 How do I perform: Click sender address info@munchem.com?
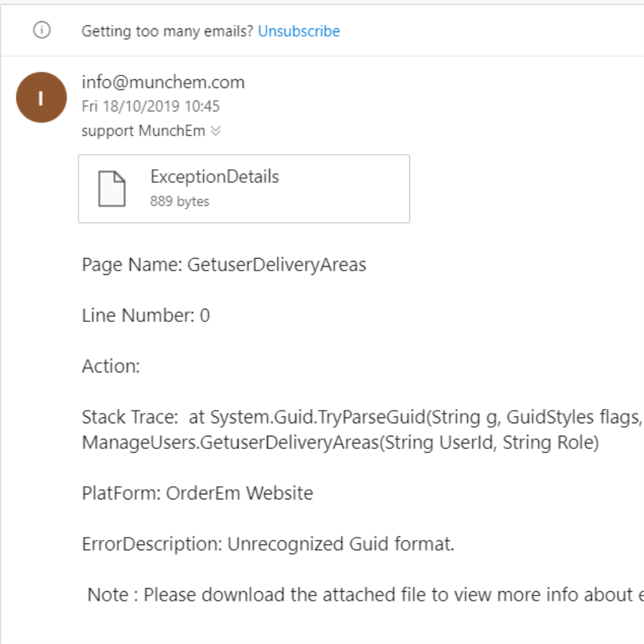pyautogui.click(x=163, y=82)
